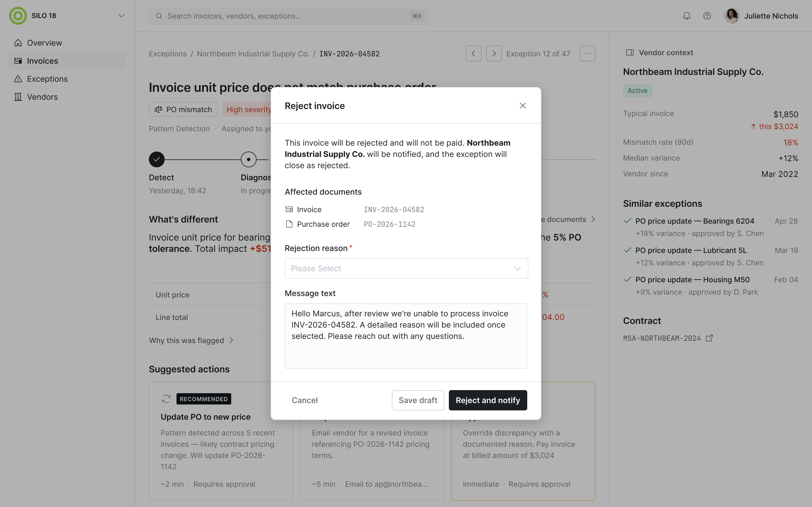Click the Reject and notify button
Screen dimensions: 812x507
click(488, 400)
